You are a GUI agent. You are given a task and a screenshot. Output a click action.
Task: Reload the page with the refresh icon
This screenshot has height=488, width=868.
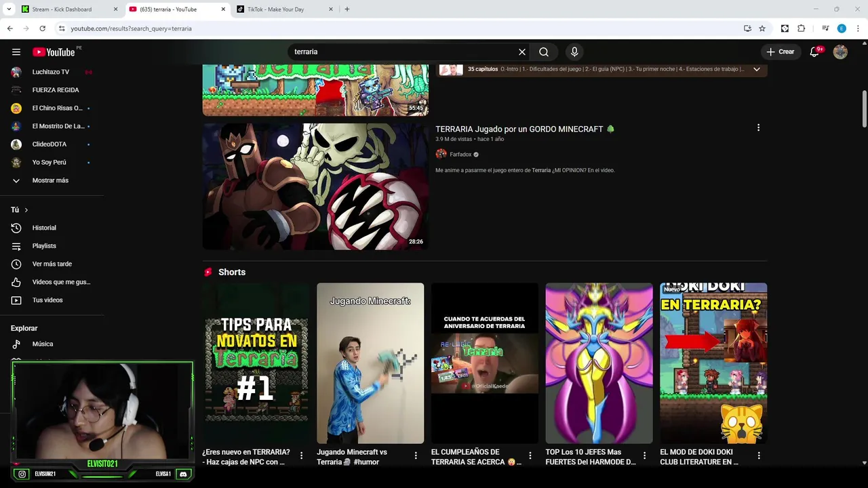pyautogui.click(x=42, y=28)
